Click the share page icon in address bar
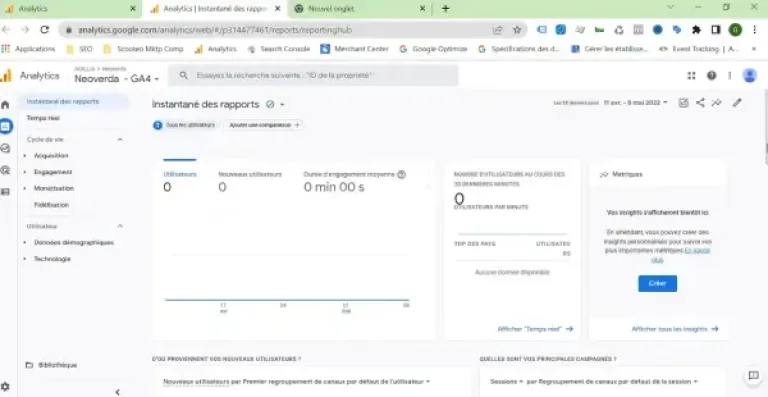768x397 pixels. coord(498,30)
